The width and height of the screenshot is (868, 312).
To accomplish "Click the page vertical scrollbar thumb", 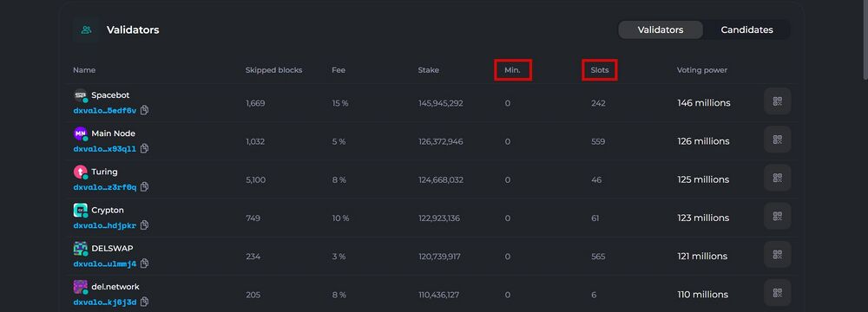I will tap(865, 39).
